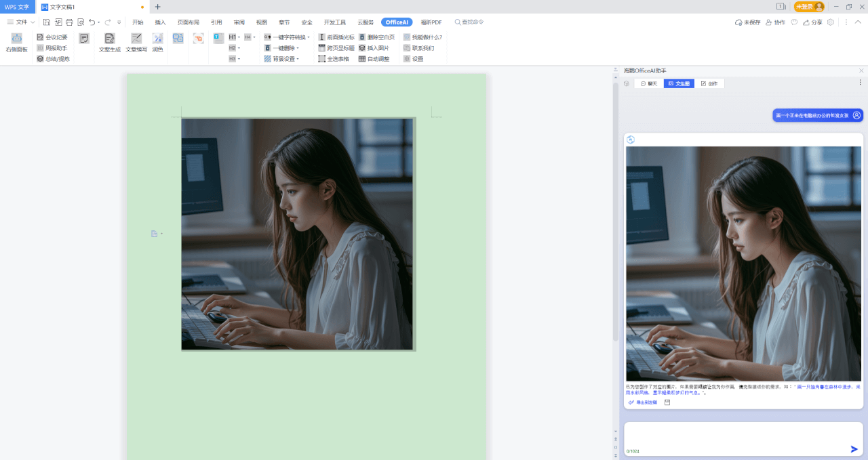Click the 设置 settings icon in OfficeAI ribbon

click(416, 58)
